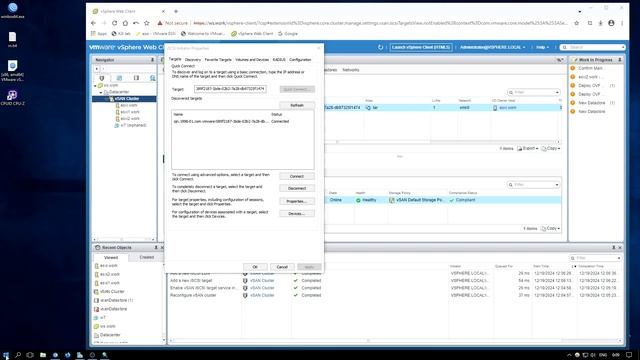This screenshot has width=640, height=360.
Task: Click the Refresh button for discovered targets
Action: [x=297, y=105]
